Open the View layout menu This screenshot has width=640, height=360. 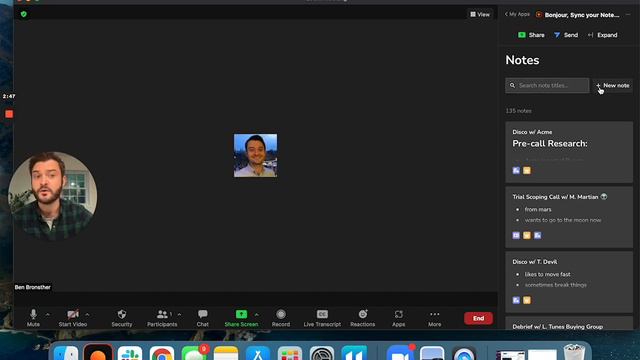click(x=480, y=14)
